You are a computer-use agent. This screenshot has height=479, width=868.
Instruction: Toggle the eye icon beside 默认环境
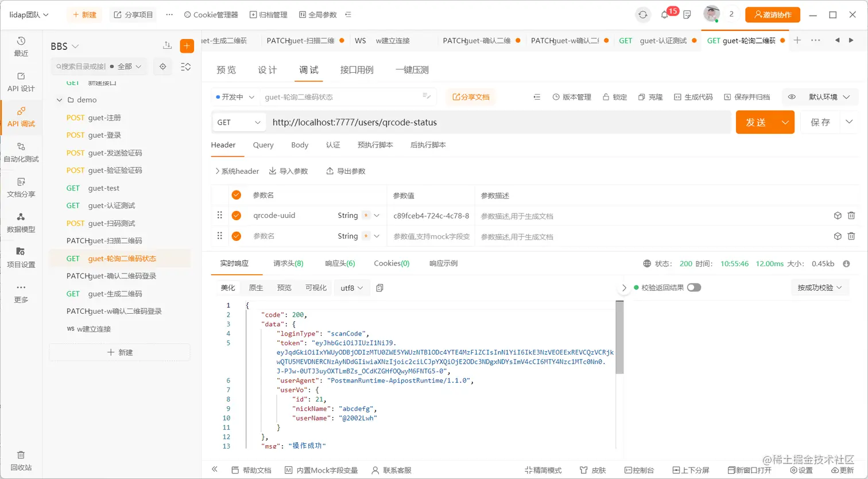792,97
